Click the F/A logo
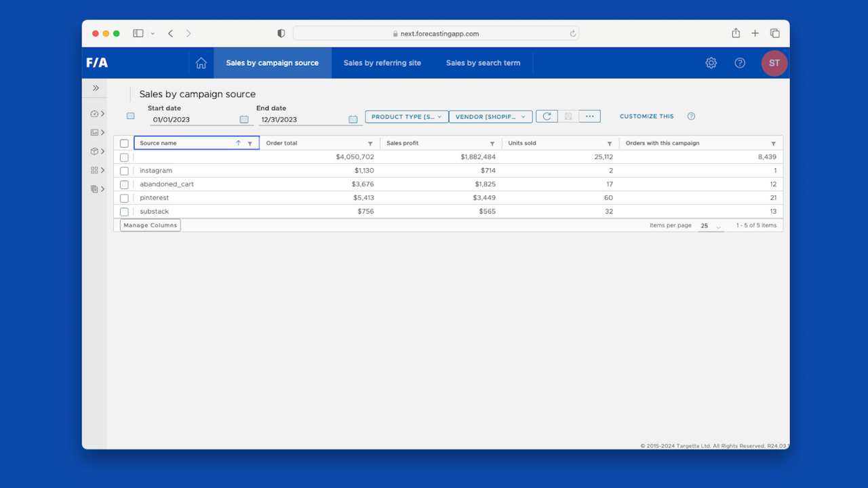Image resolution: width=868 pixels, height=488 pixels. (x=96, y=63)
